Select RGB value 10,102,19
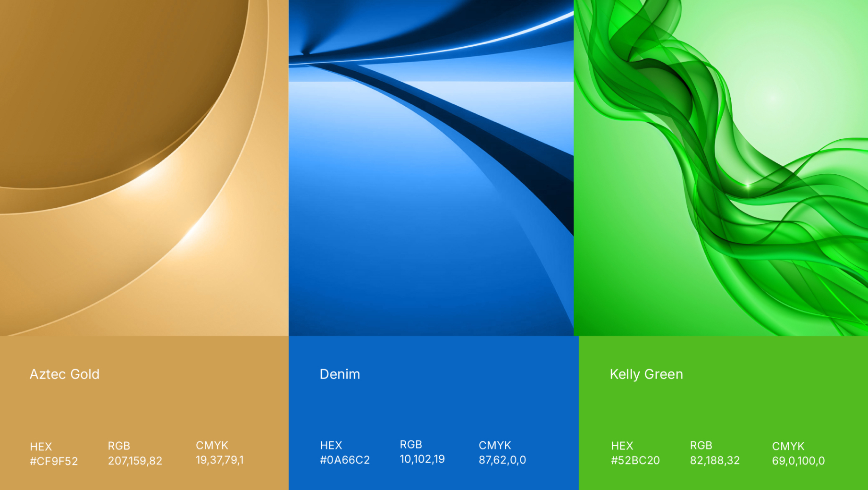This screenshot has width=868, height=490. click(422, 459)
